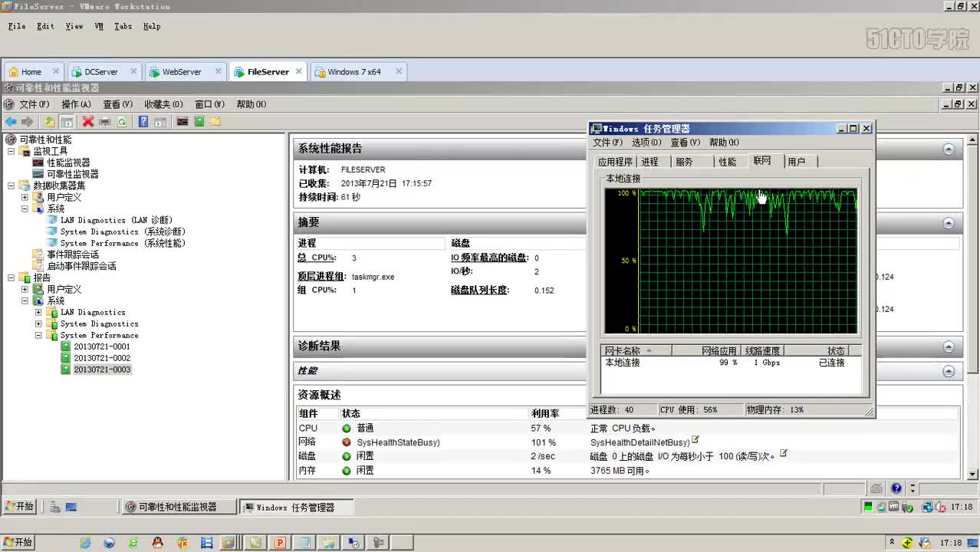Click the red X delete toolbar icon
This screenshot has height=552, width=980.
coord(88,122)
